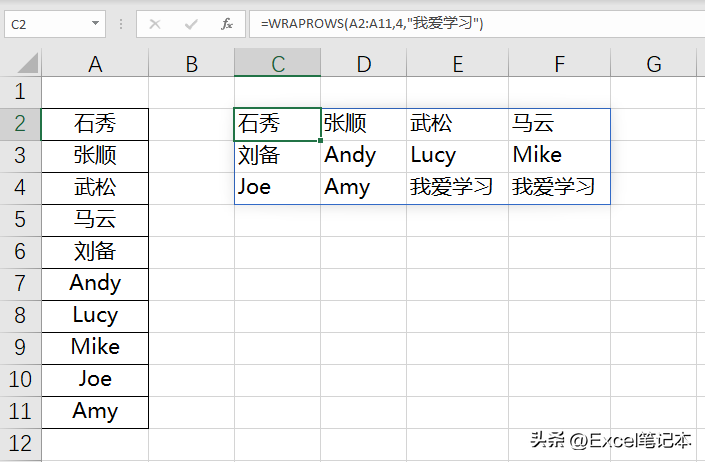This screenshot has width=705, height=462.
Task: Click cell D2 showing 张顺
Action: [364, 124]
